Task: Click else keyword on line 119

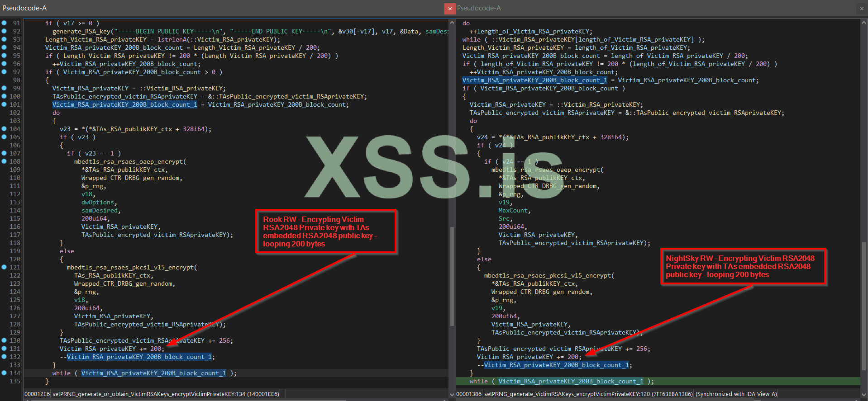Action: tap(67, 251)
